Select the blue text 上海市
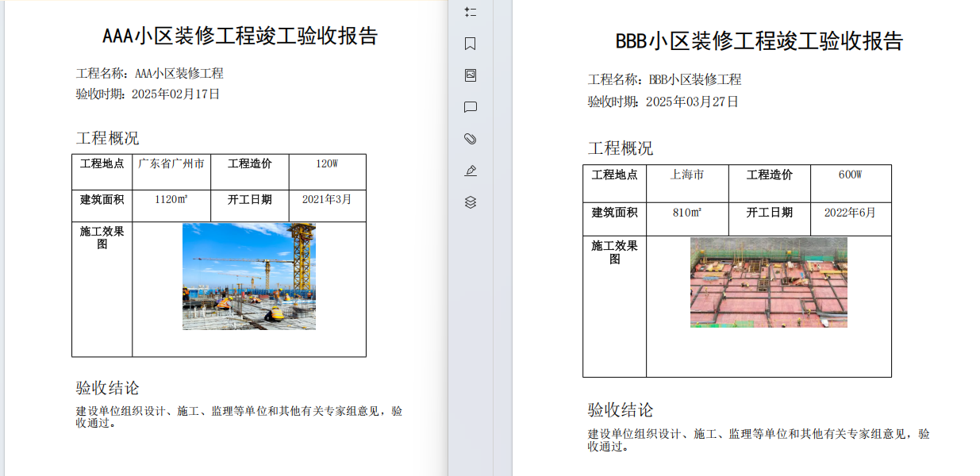Image resolution: width=980 pixels, height=476 pixels. coord(689,175)
